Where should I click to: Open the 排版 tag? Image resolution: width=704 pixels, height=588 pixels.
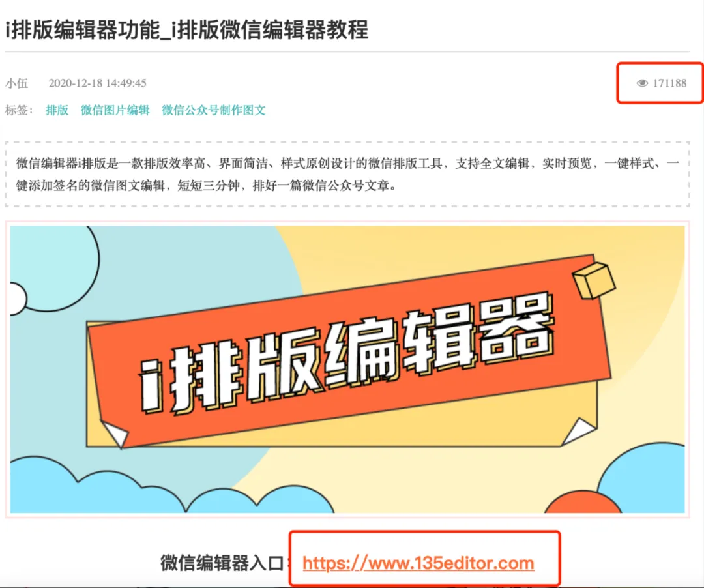(57, 110)
